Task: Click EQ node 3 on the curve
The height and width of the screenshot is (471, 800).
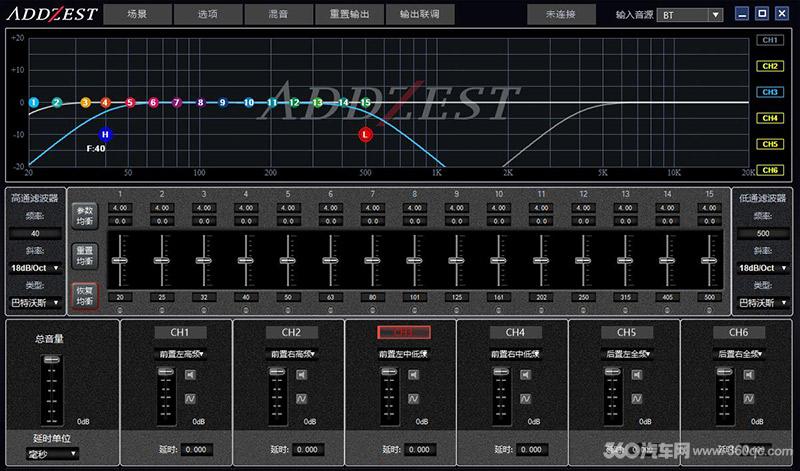Action: (85, 103)
